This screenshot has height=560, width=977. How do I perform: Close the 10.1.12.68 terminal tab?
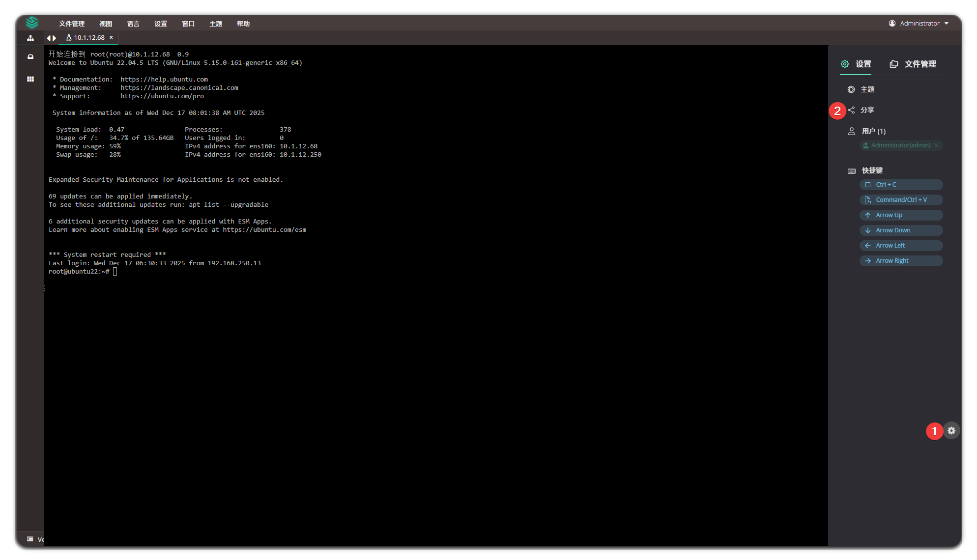(112, 37)
